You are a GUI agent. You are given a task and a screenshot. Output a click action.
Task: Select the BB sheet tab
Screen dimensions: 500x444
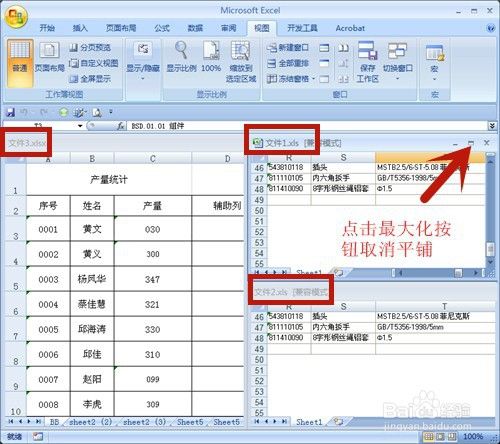[x=54, y=422]
